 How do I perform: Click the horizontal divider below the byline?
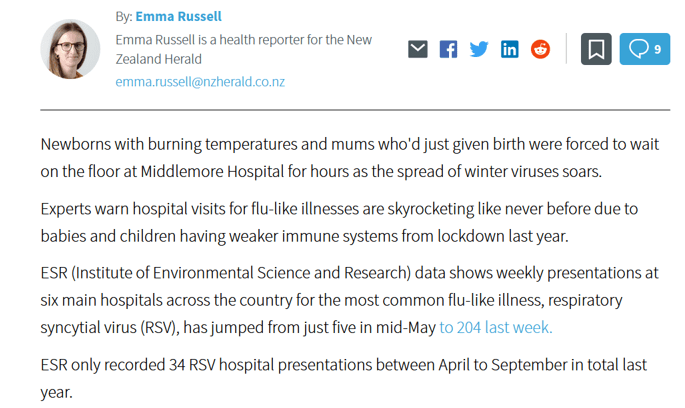pyautogui.click(x=355, y=109)
